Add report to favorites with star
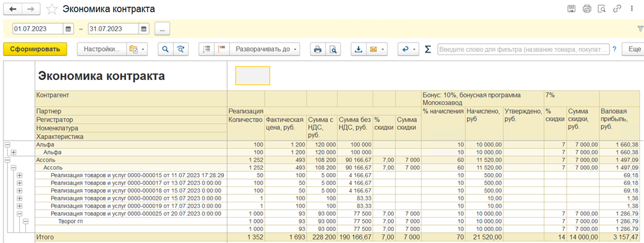Viewport: 644px width, 243px height. pyautogui.click(x=51, y=9)
